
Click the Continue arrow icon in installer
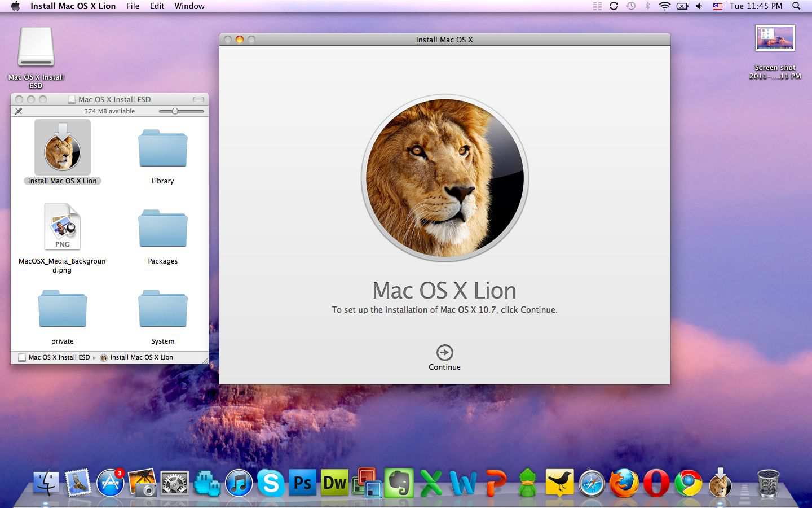pyautogui.click(x=444, y=352)
